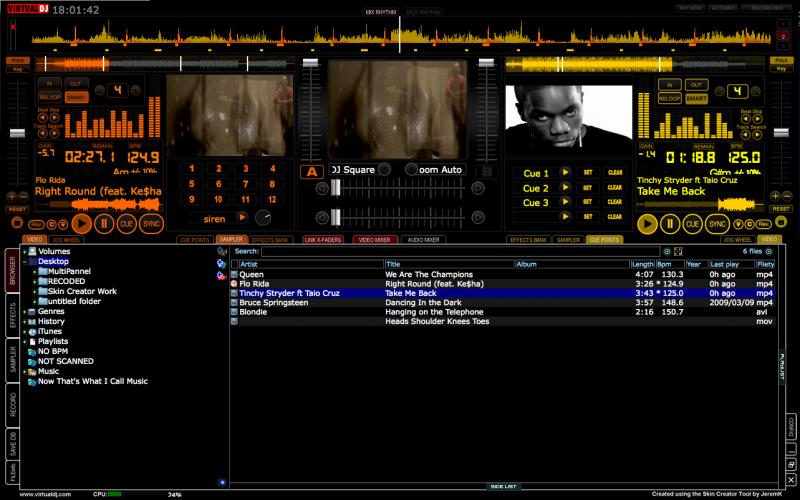Open the EFFECTS side tab
800x500 pixels.
click(13, 315)
